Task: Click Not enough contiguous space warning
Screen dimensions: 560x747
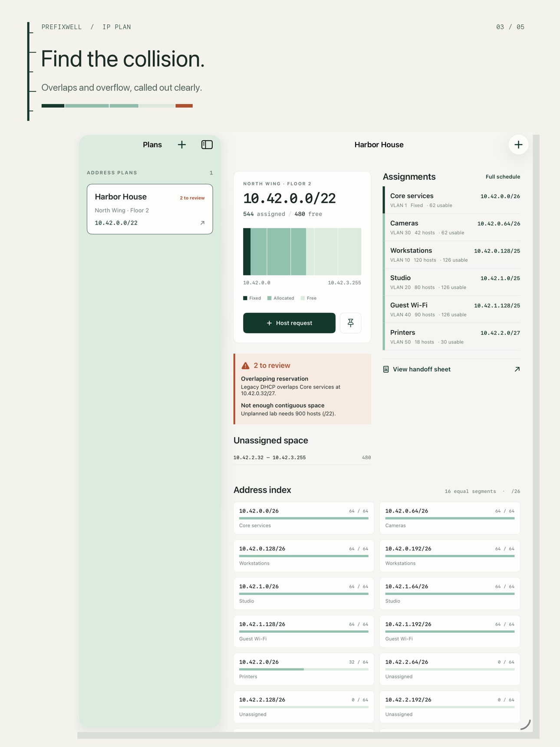Action: (288, 409)
